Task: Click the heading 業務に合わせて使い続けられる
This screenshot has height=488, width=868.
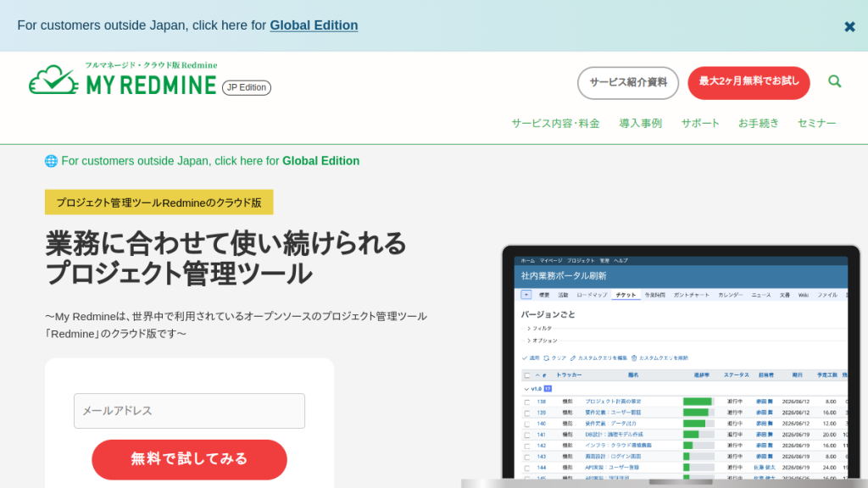Action: point(225,243)
